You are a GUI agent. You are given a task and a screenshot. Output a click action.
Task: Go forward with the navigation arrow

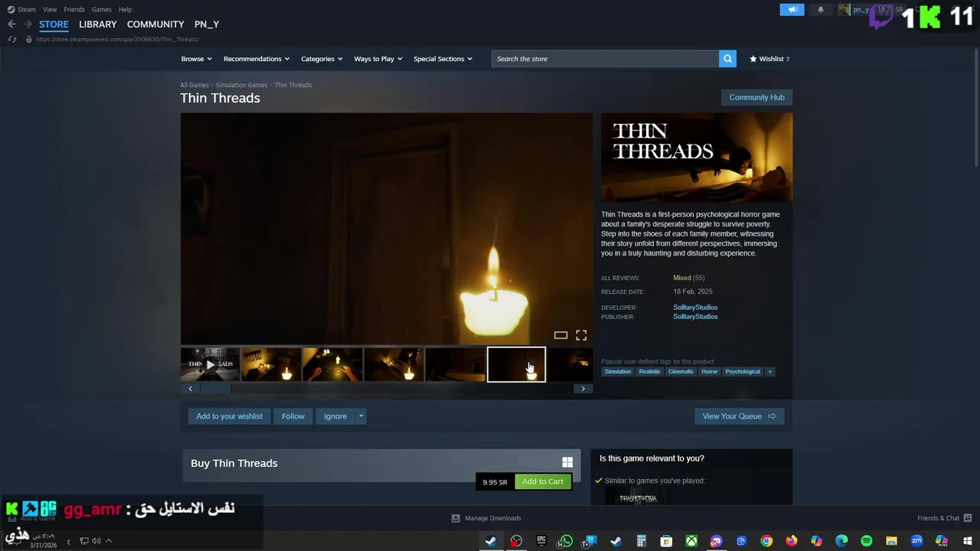(28, 24)
